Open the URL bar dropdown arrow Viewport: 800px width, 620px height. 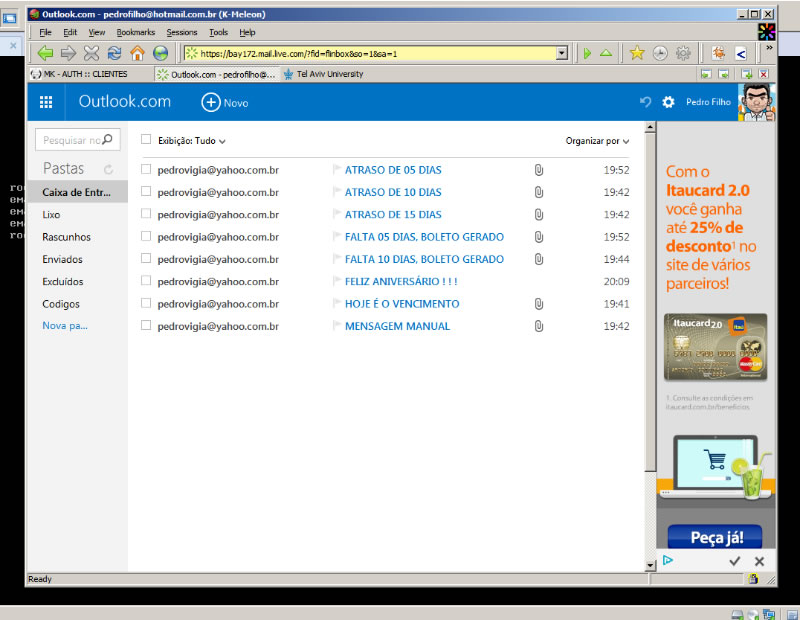(562, 53)
